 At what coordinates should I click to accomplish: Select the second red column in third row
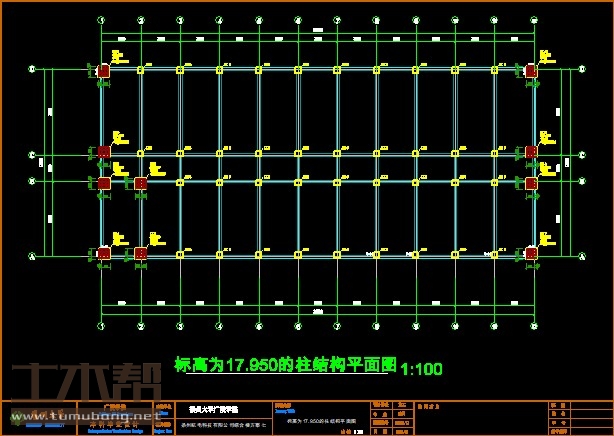pyautogui.click(x=141, y=183)
